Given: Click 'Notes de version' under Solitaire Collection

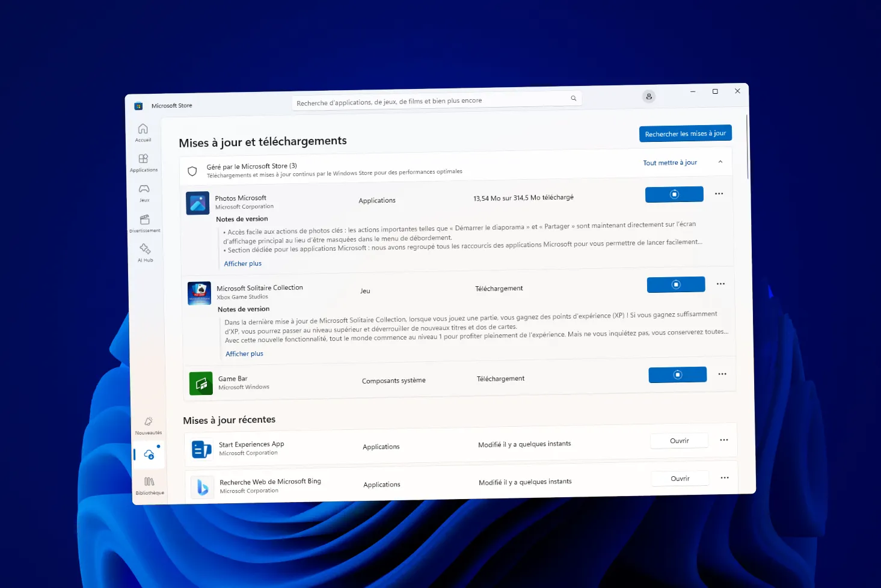Looking at the screenshot, I should [244, 309].
